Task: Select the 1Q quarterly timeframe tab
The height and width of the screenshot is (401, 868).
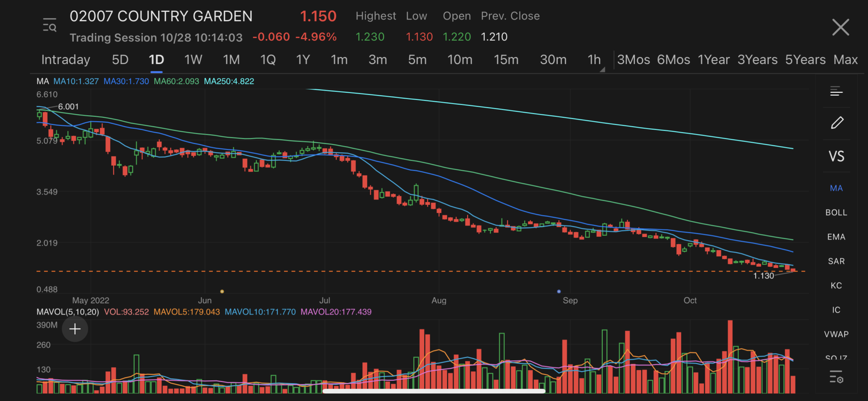Action: [x=268, y=60]
